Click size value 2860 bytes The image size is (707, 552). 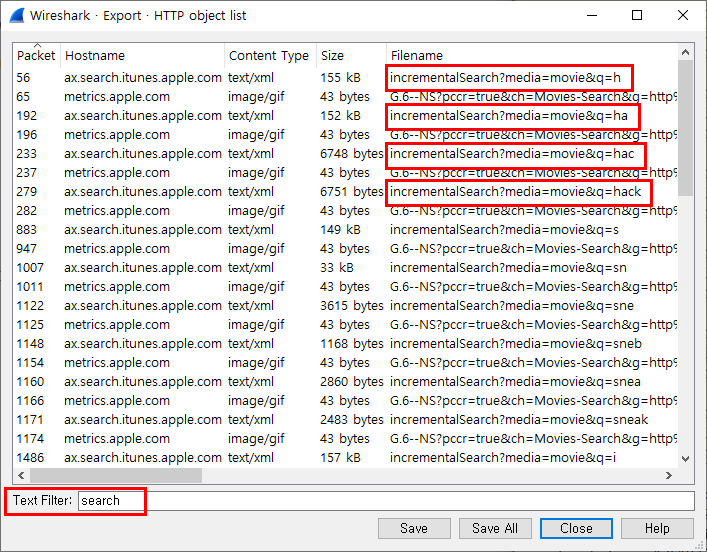(x=352, y=382)
